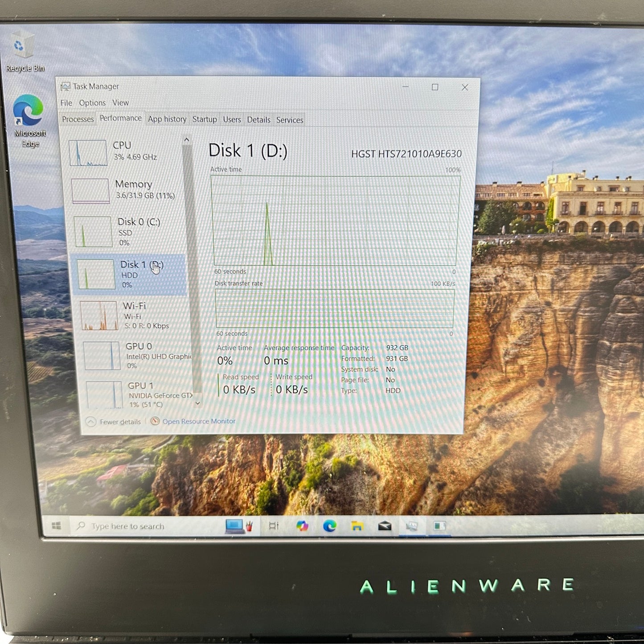
Task: Open the View menu
Action: [x=120, y=103]
